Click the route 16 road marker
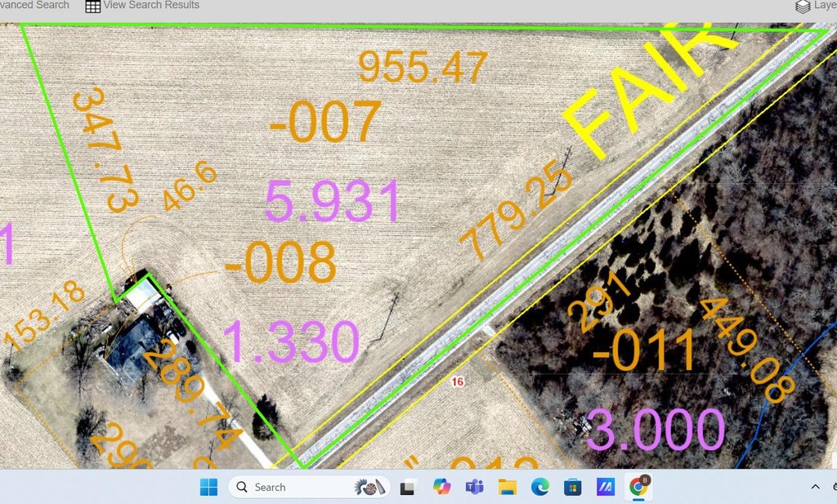The image size is (837, 504). (458, 382)
